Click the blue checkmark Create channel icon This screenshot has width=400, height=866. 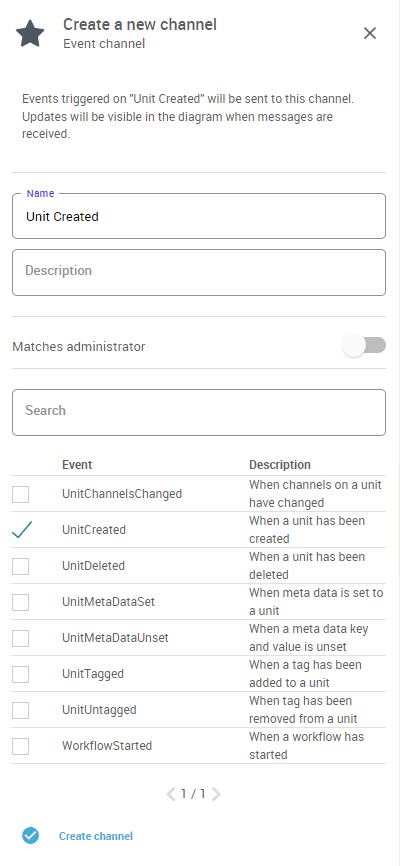click(x=31, y=836)
